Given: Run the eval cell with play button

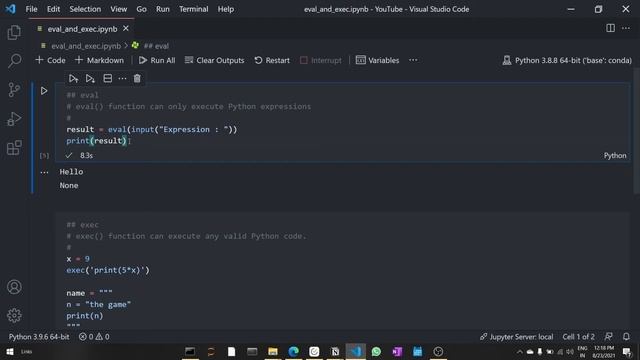Looking at the screenshot, I should tap(44, 91).
